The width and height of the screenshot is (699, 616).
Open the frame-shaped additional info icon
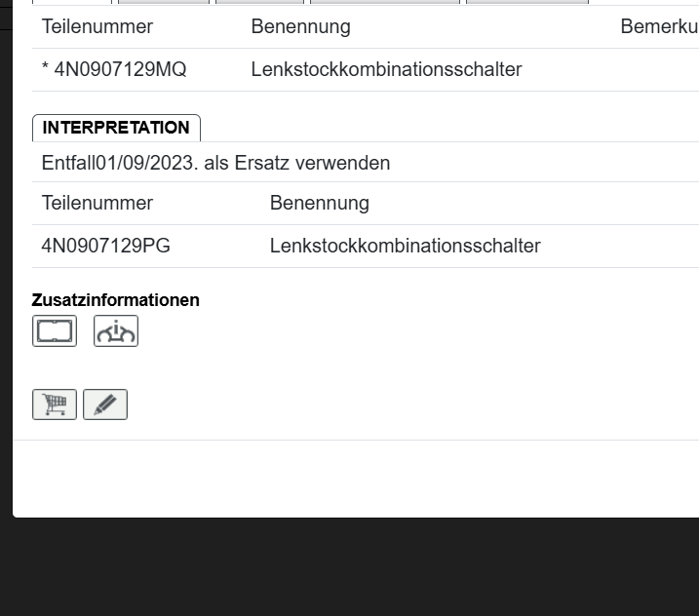coord(55,331)
